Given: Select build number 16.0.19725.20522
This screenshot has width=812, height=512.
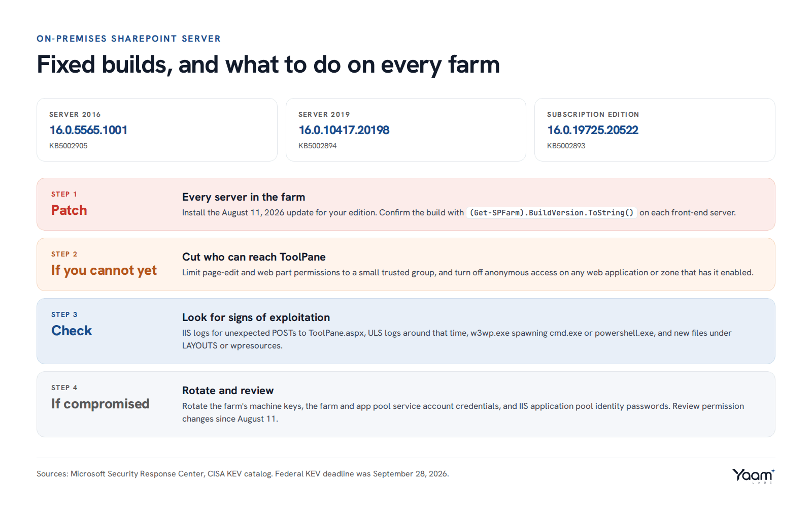Looking at the screenshot, I should tap(593, 130).
